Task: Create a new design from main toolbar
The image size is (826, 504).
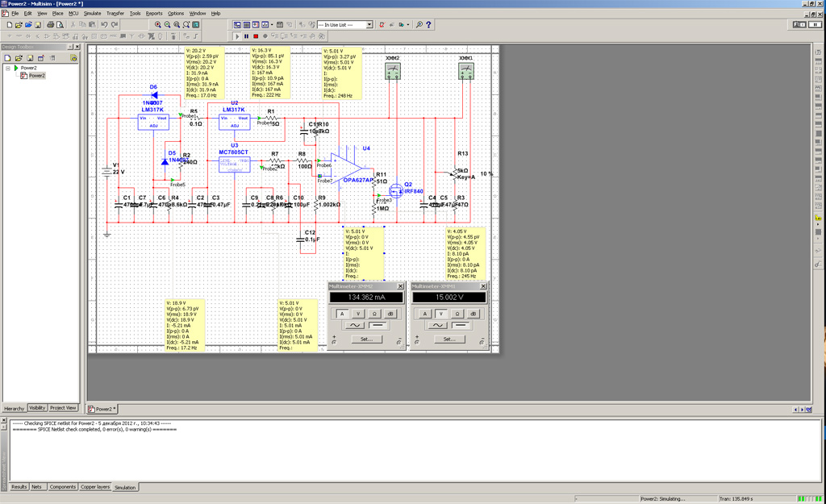Action: pyautogui.click(x=9, y=25)
